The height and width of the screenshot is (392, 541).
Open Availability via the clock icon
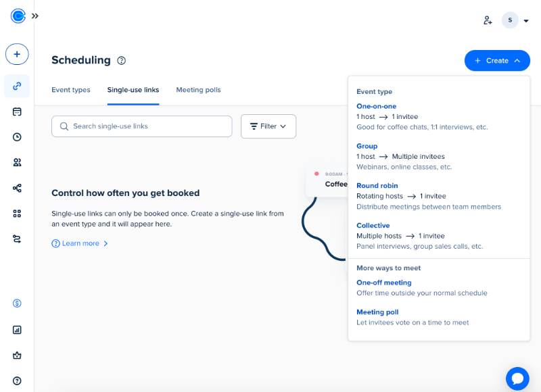[17, 137]
